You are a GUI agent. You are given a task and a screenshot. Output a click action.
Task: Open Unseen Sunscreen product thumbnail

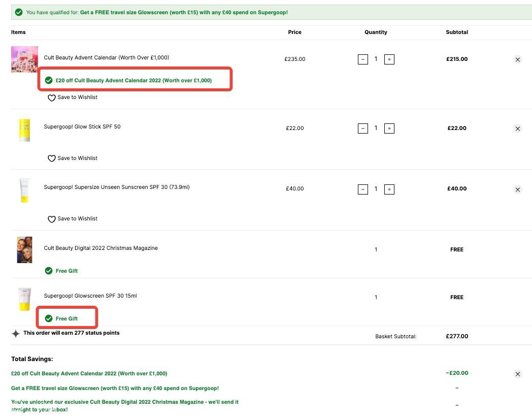click(x=24, y=190)
